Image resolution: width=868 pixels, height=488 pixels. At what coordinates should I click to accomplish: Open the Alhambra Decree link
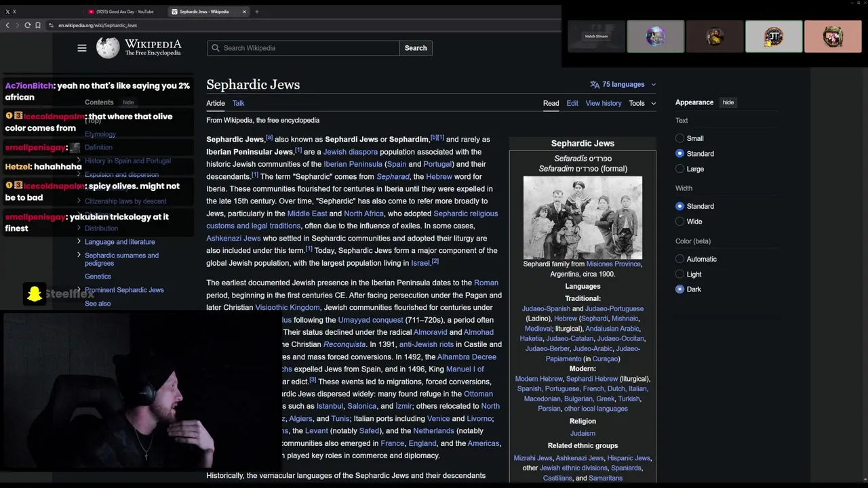[467, 357]
